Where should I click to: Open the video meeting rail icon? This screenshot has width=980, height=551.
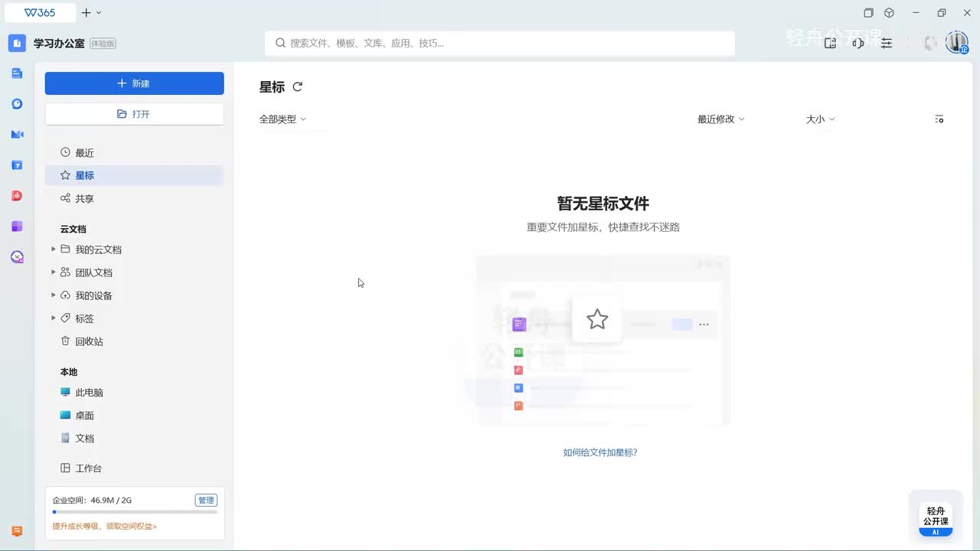[17, 135]
